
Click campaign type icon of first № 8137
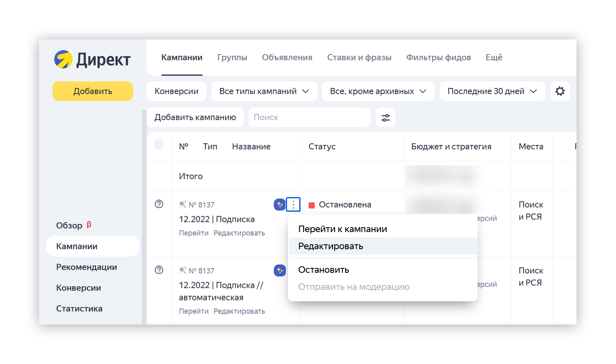[x=183, y=204]
